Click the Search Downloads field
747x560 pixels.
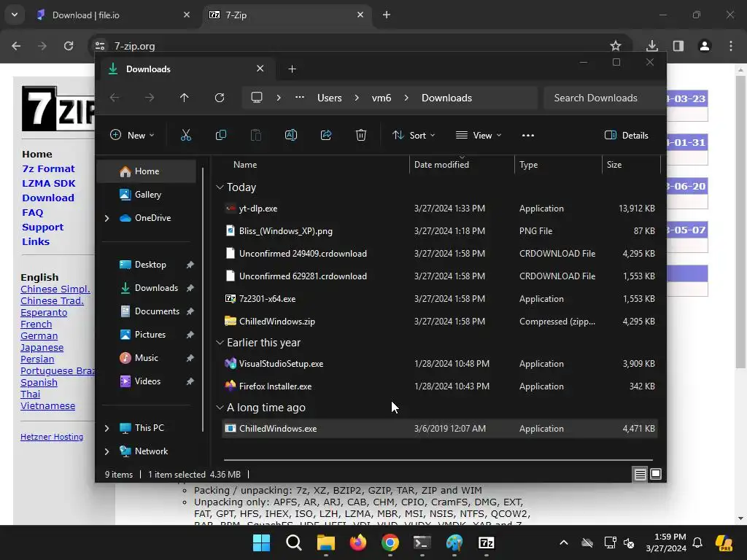coord(603,98)
